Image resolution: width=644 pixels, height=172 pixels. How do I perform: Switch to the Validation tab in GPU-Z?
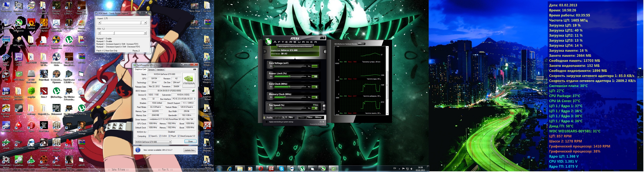click(160, 70)
